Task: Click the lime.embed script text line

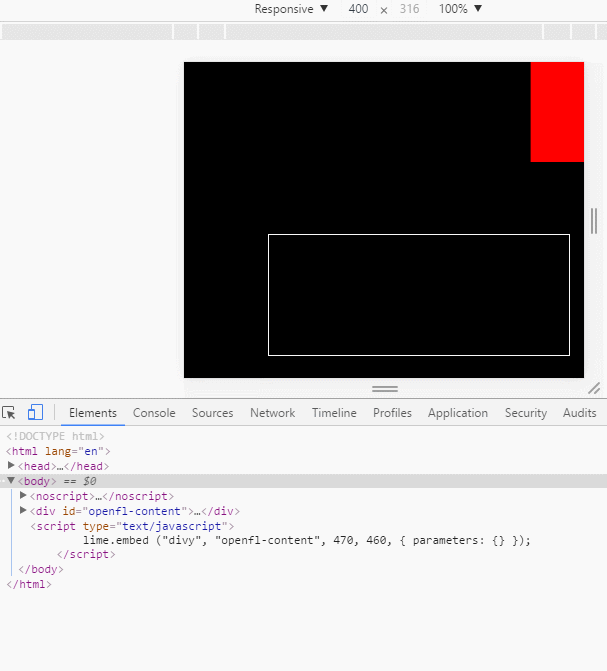Action: click(x=306, y=540)
